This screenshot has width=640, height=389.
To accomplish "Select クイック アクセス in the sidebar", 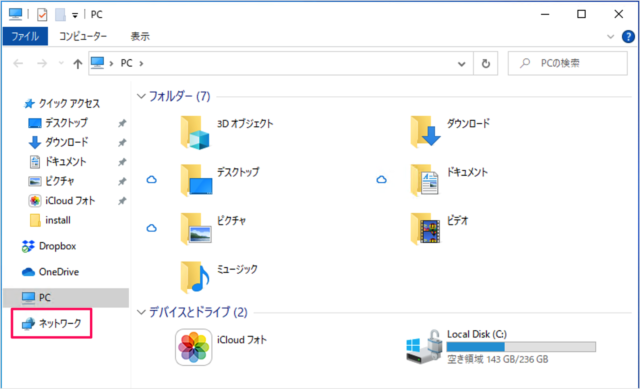I will click(x=62, y=104).
